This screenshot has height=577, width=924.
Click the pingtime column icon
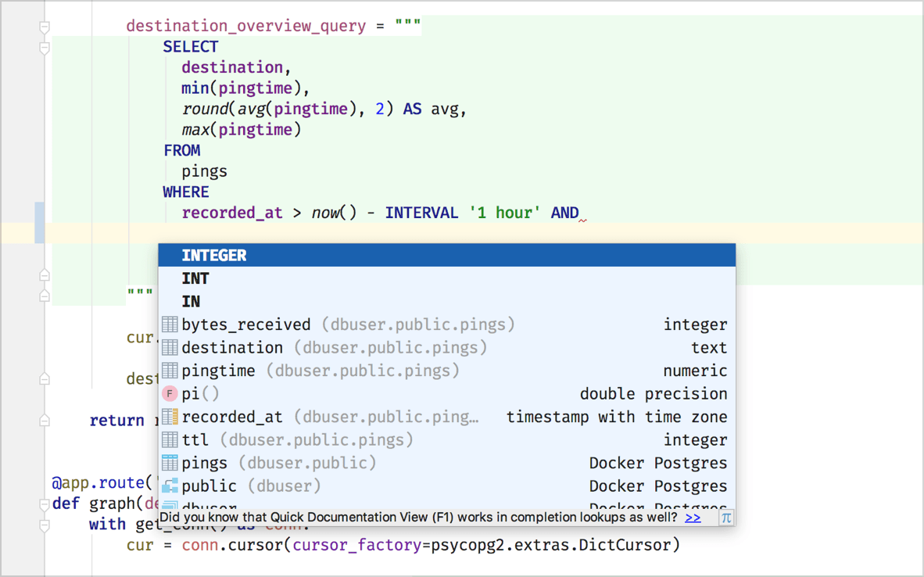coord(169,371)
